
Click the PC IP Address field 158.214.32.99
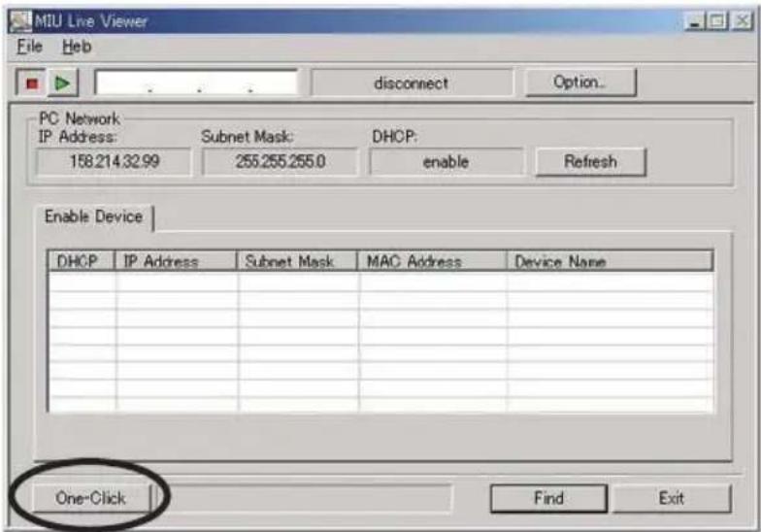point(115,161)
